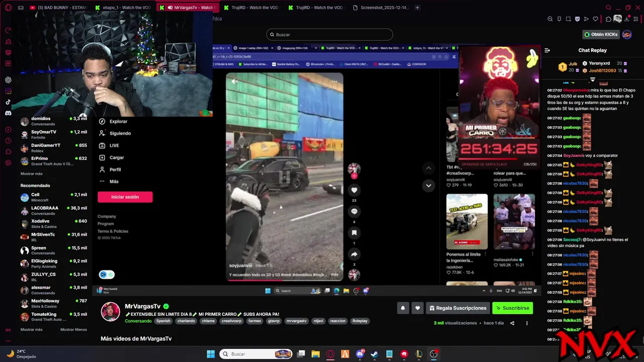Select the Spanish tag chip
The width and height of the screenshot is (644, 362).
[x=163, y=321]
